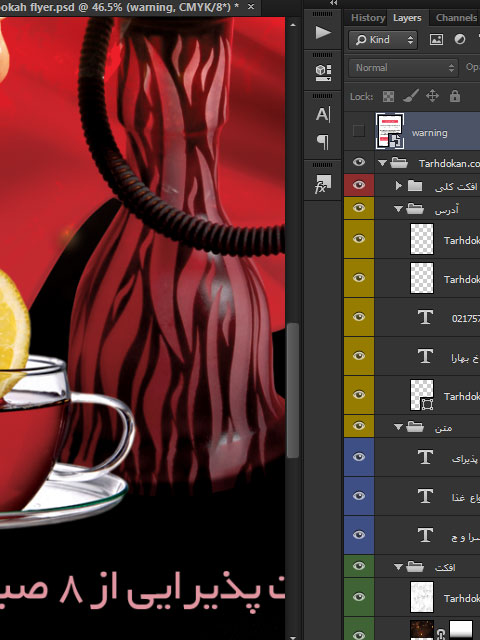Lock transparent pixels

388,97
